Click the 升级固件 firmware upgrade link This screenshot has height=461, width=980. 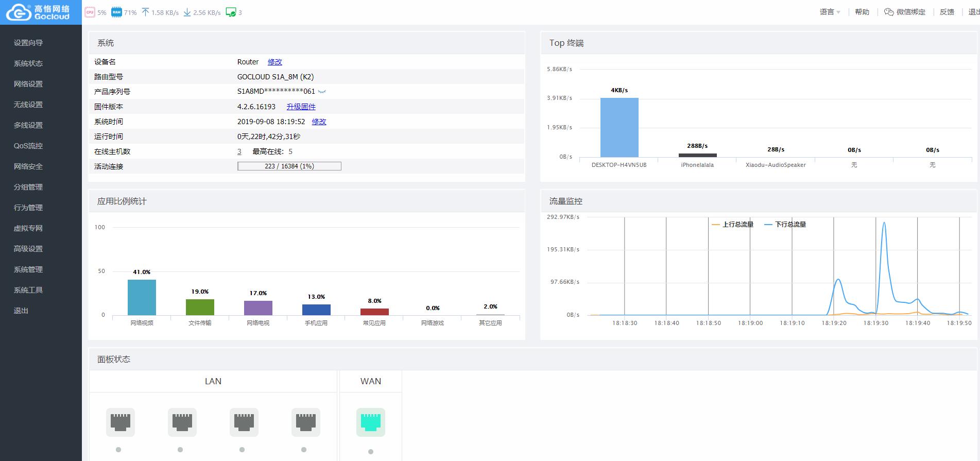coord(301,107)
